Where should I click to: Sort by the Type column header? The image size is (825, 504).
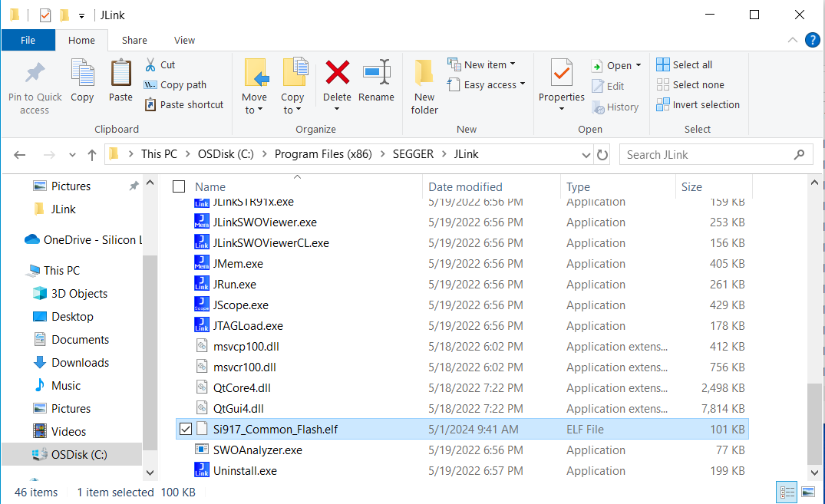578,186
